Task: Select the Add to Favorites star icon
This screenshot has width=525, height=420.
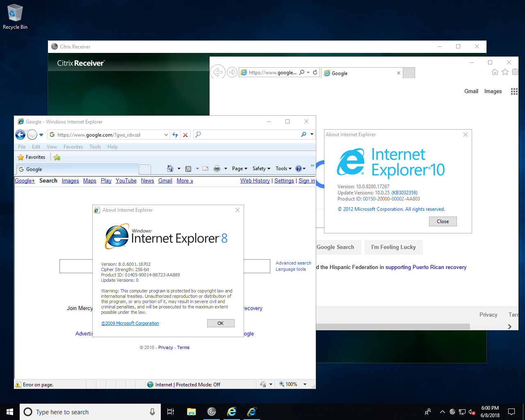Action: point(20,157)
